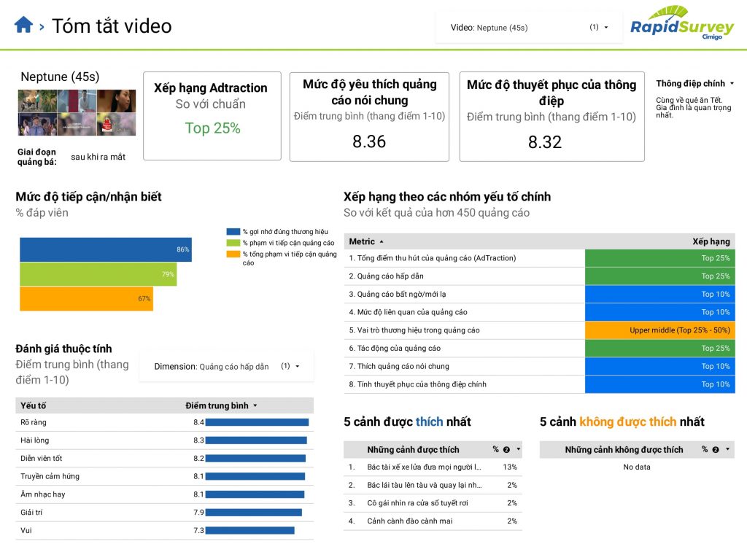Select row 6. Tác động của quảng cáo
Screen dimensions: 747x560
[539, 349]
